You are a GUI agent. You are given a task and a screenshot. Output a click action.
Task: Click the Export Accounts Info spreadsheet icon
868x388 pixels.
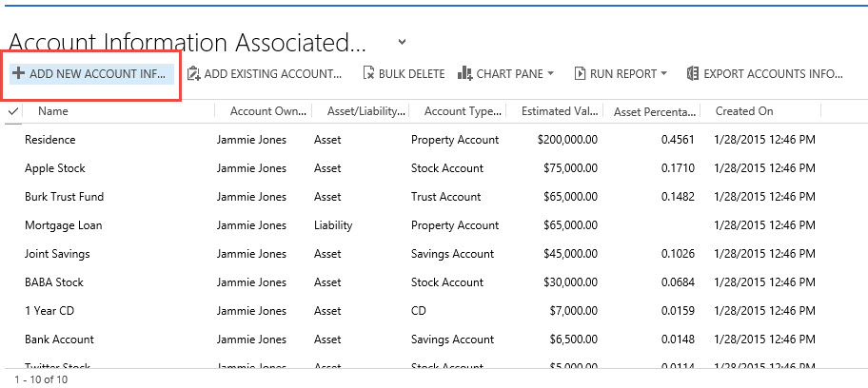(692, 73)
